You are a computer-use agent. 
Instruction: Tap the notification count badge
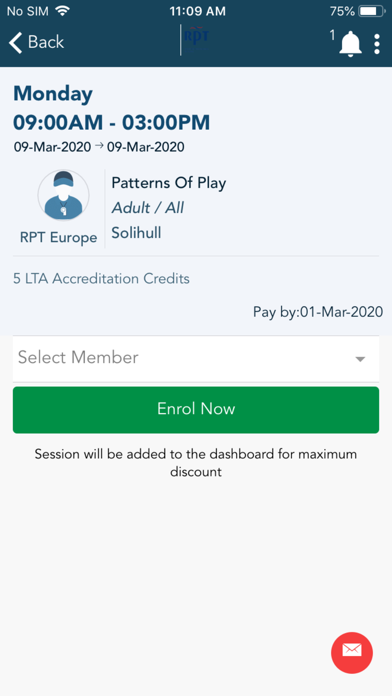pos(332,36)
